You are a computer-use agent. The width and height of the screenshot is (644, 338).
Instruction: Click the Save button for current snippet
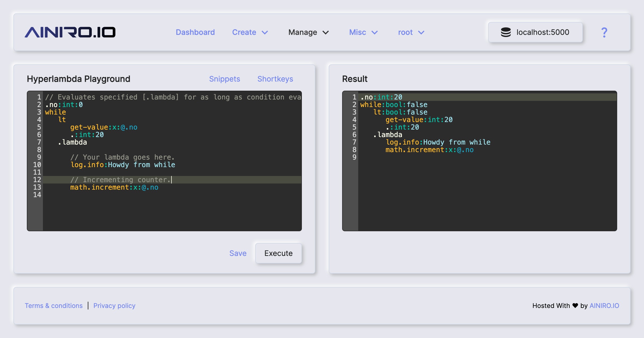point(238,253)
